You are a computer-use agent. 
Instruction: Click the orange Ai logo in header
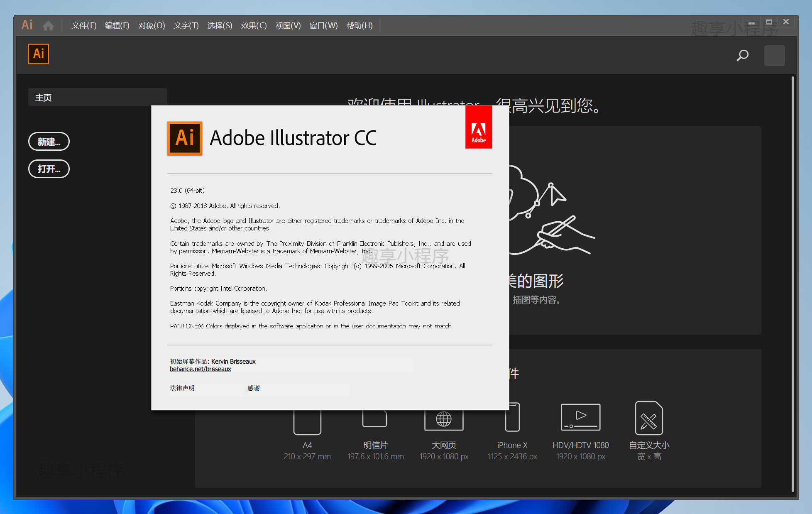(x=39, y=54)
